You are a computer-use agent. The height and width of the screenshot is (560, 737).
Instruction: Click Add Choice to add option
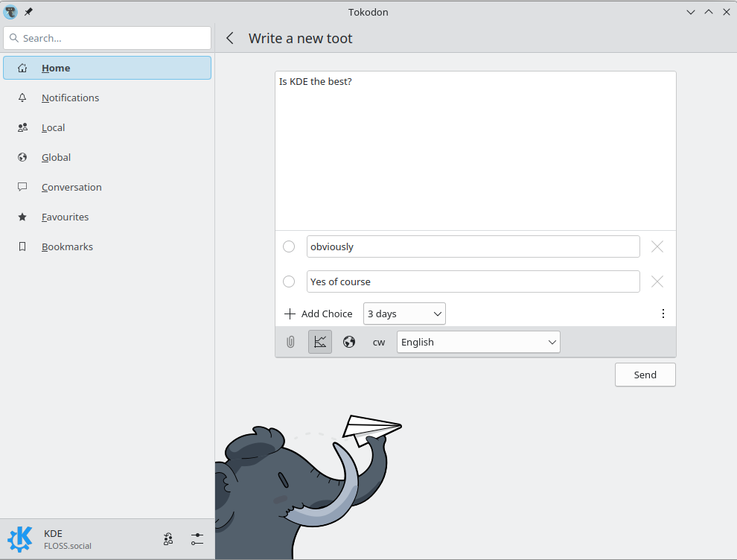pyautogui.click(x=319, y=314)
